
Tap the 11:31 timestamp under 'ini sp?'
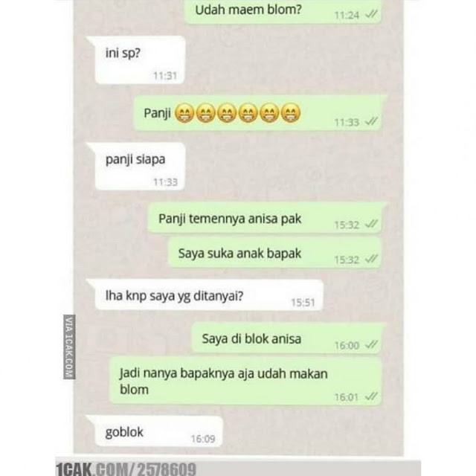tap(165, 76)
